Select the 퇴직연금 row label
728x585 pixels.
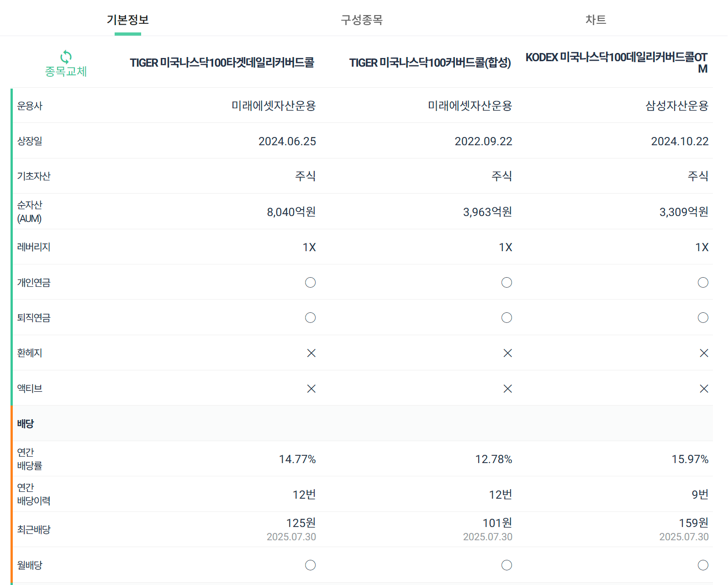point(34,317)
